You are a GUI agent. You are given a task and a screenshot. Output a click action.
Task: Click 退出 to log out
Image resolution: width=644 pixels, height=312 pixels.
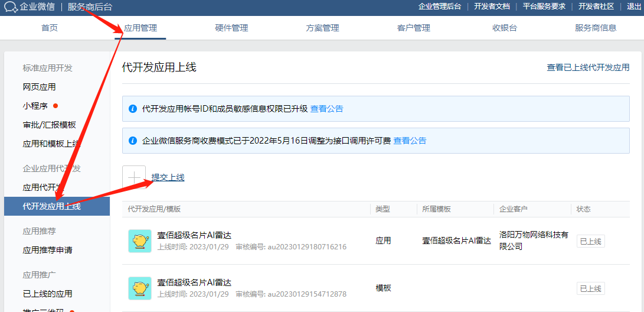click(633, 6)
